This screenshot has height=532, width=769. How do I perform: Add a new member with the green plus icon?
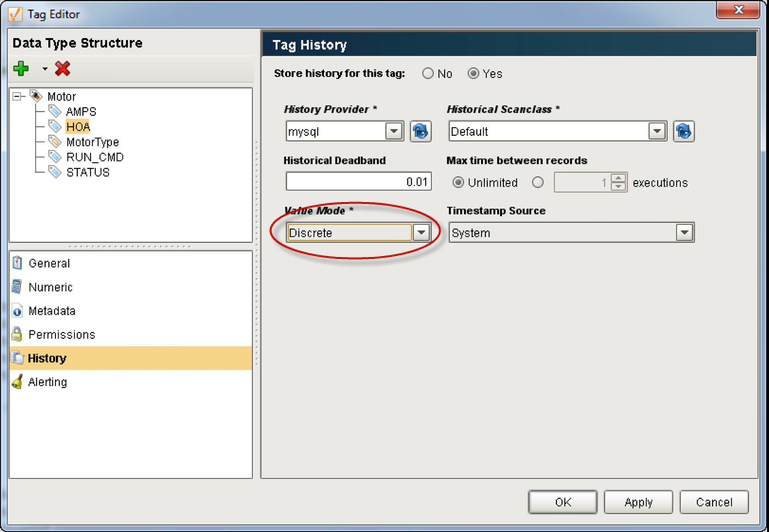pos(20,68)
